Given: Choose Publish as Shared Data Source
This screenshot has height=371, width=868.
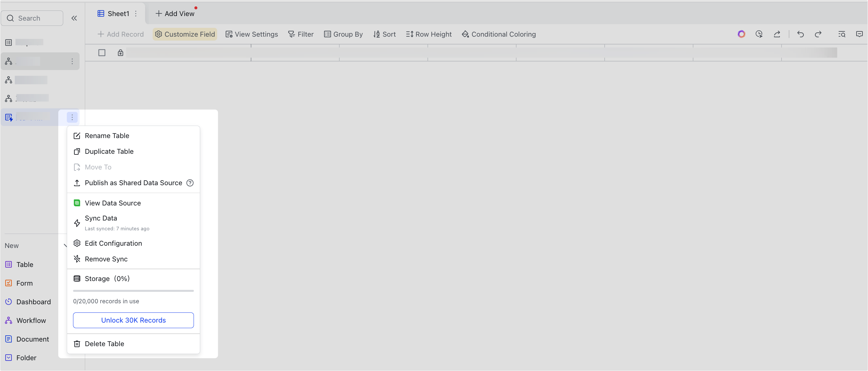Looking at the screenshot, I should (133, 183).
